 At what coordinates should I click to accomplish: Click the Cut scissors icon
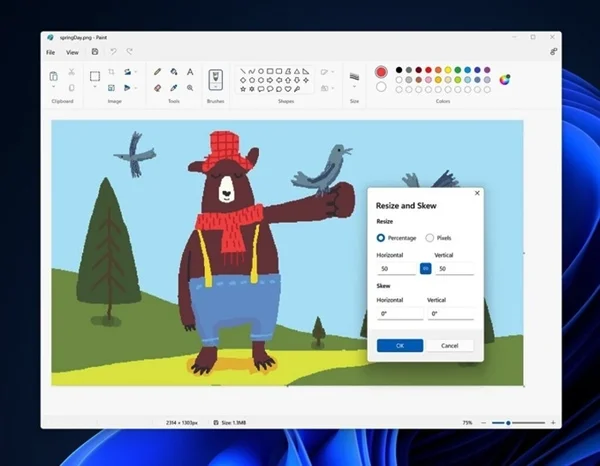[72, 72]
